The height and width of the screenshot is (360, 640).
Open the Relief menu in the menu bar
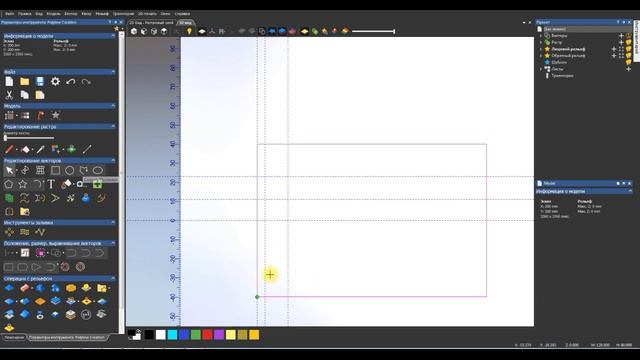pyautogui.click(x=102, y=14)
